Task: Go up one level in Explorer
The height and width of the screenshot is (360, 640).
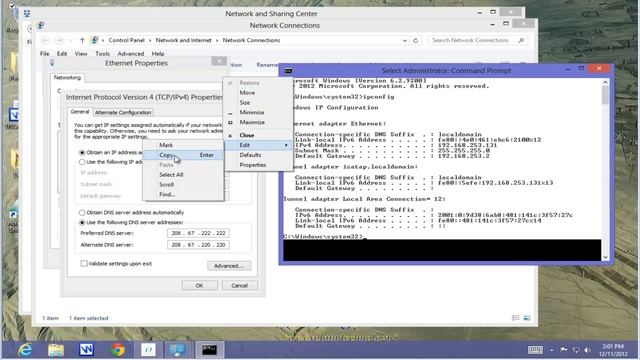Action: [x=82, y=40]
